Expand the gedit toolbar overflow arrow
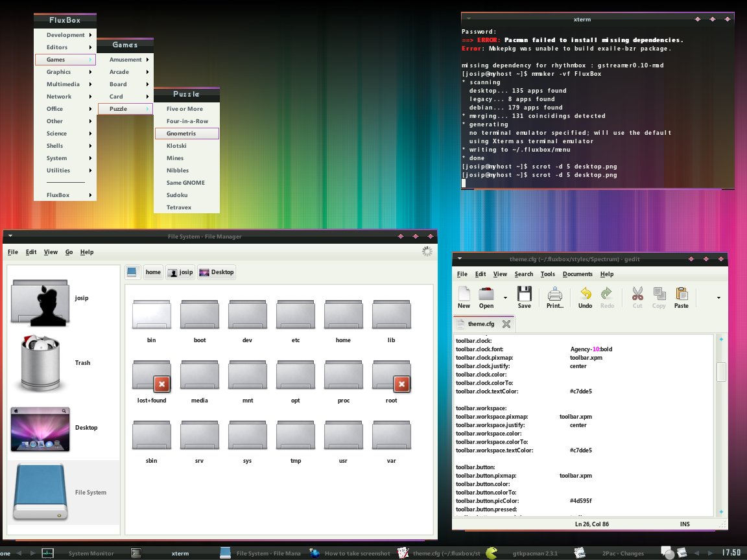 click(x=718, y=297)
